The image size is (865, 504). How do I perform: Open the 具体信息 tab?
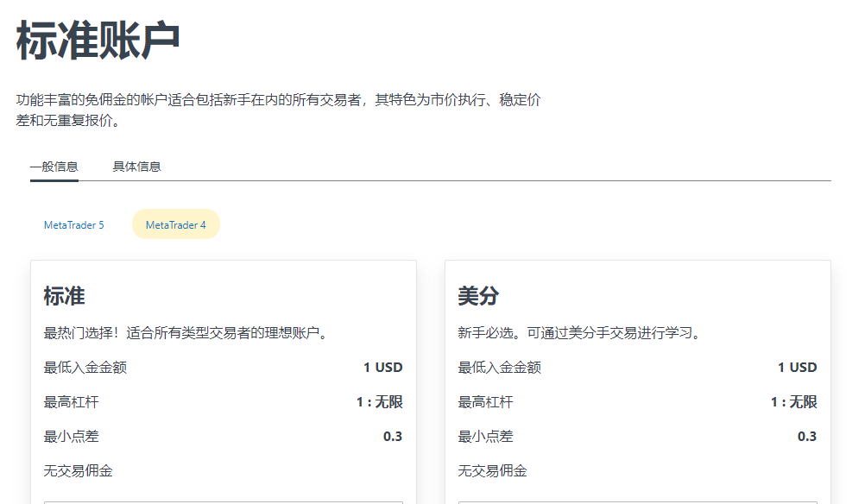click(136, 167)
